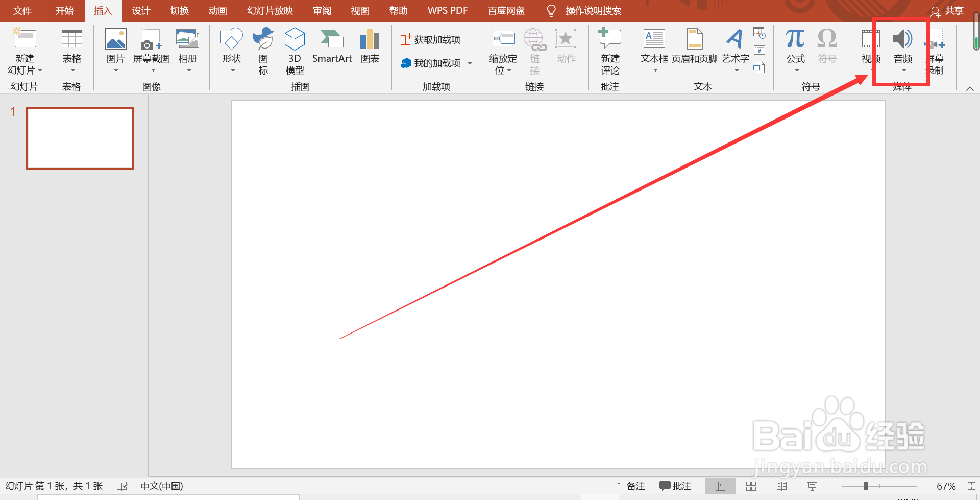Click the zoom in plus button
Screen dimensions: 980x500
pyautogui.click(x=924, y=486)
